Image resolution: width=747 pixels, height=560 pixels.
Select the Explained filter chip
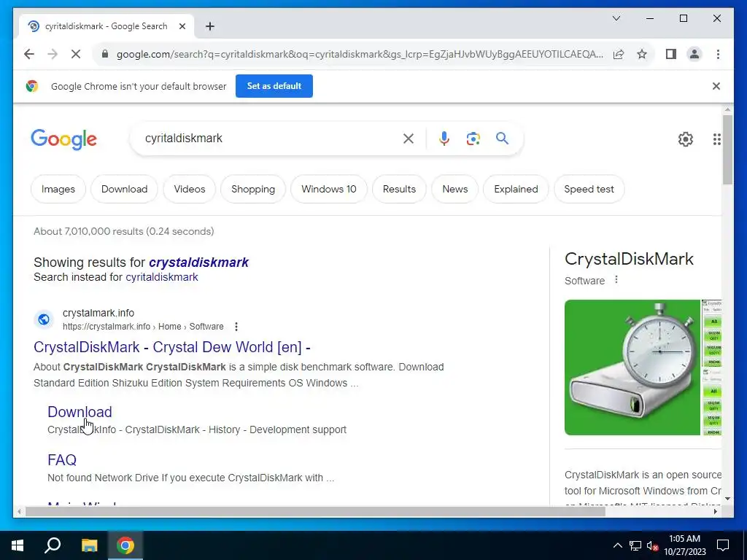click(x=516, y=189)
